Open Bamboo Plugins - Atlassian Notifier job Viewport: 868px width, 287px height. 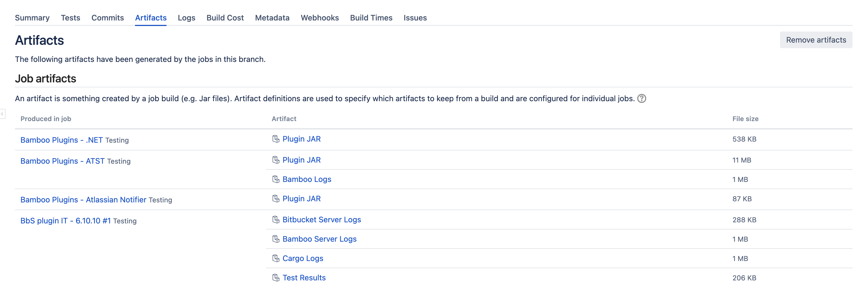[x=83, y=200]
